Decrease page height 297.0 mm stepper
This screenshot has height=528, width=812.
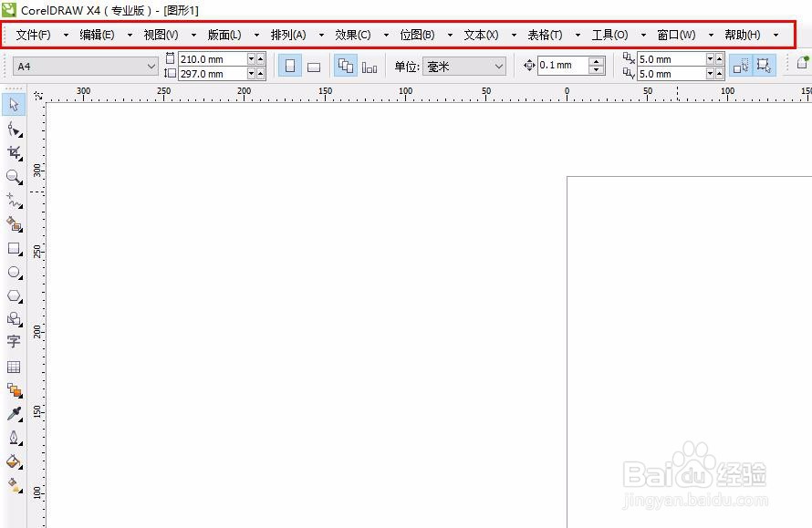[251, 74]
